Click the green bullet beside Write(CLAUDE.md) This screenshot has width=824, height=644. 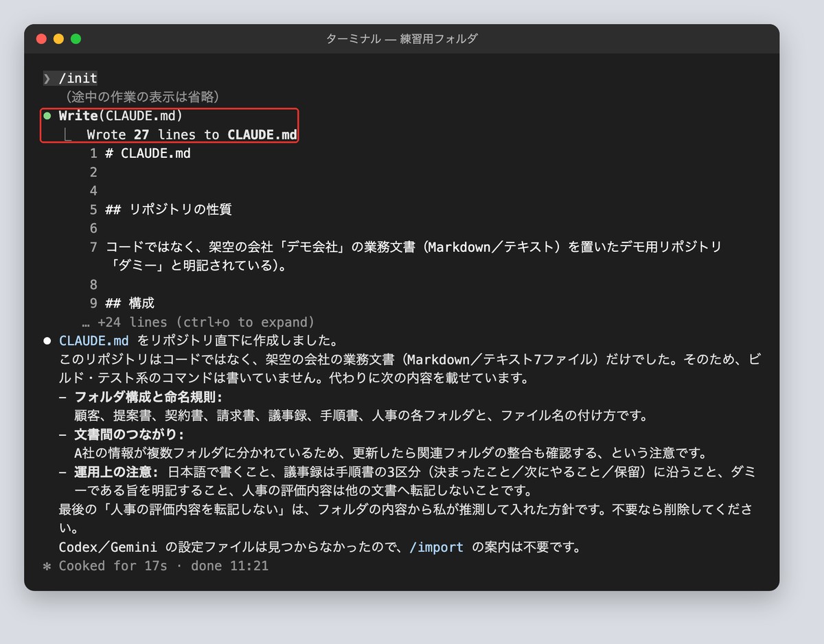click(47, 116)
